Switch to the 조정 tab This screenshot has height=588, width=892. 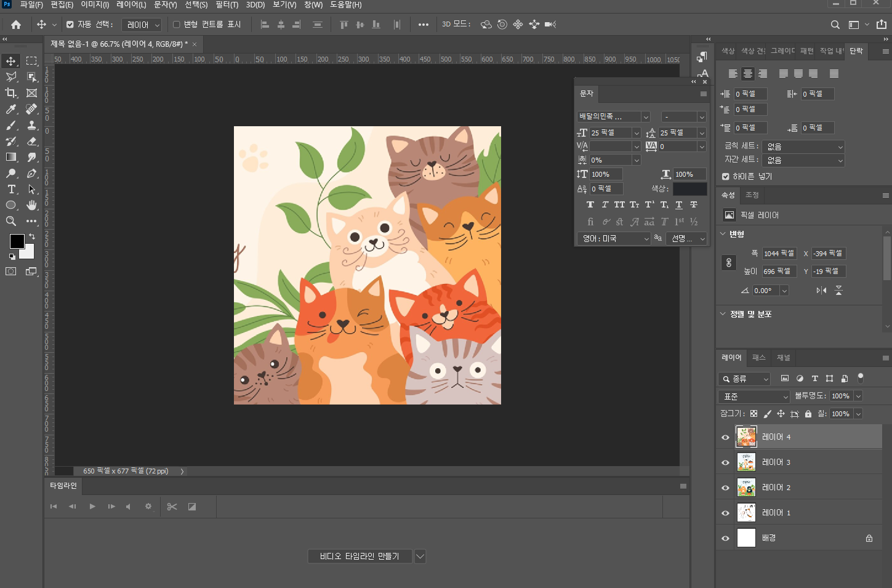pos(752,195)
